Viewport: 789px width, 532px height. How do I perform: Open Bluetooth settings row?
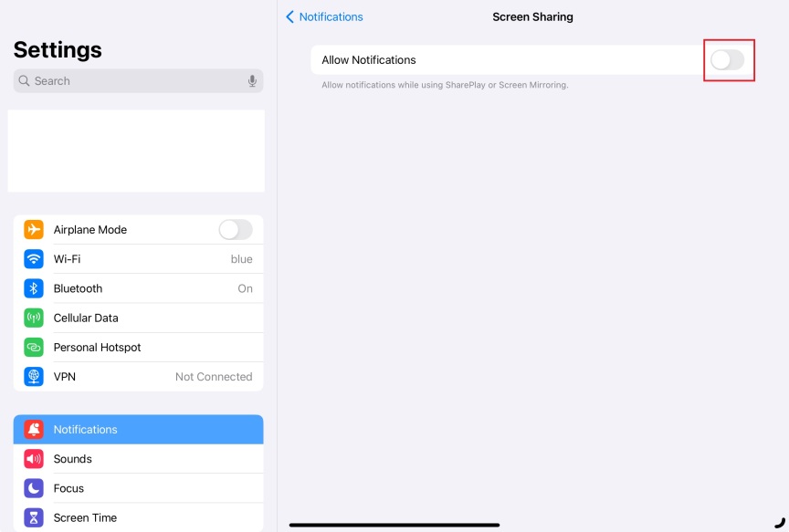[139, 288]
